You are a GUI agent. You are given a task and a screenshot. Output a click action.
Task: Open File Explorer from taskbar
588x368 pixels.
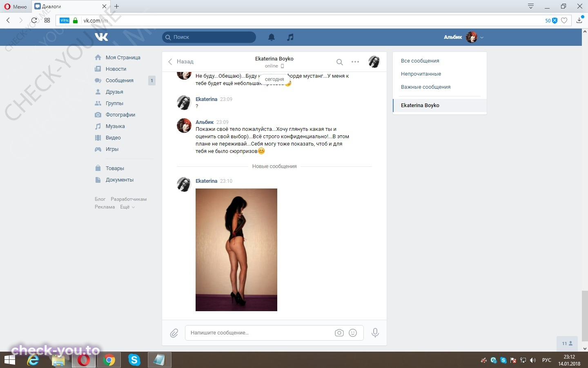(58, 360)
